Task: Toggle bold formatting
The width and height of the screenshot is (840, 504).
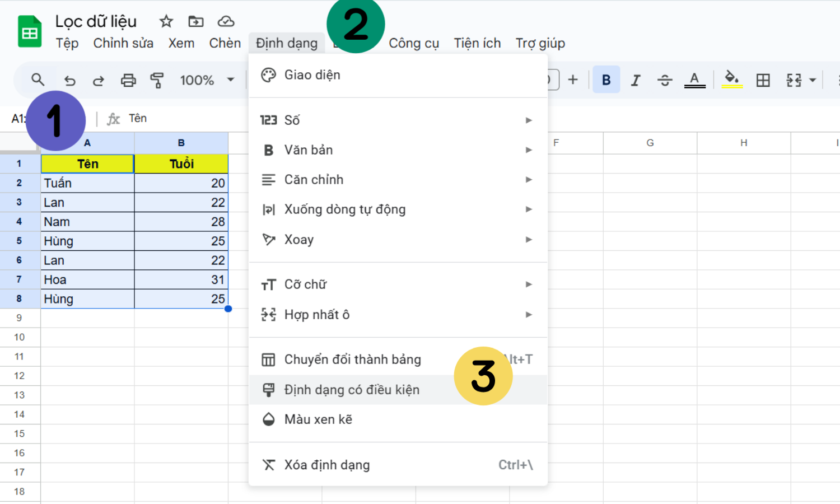Action: (606, 80)
